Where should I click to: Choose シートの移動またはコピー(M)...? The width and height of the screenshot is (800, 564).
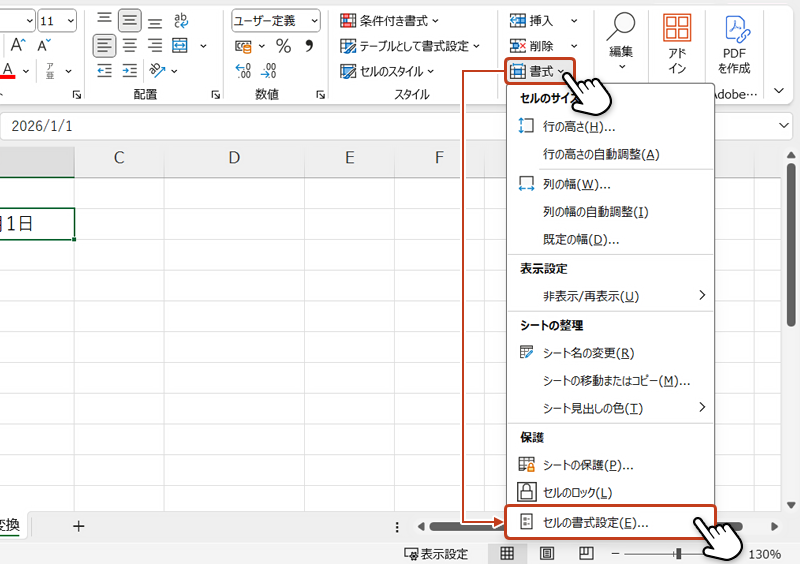click(x=610, y=381)
